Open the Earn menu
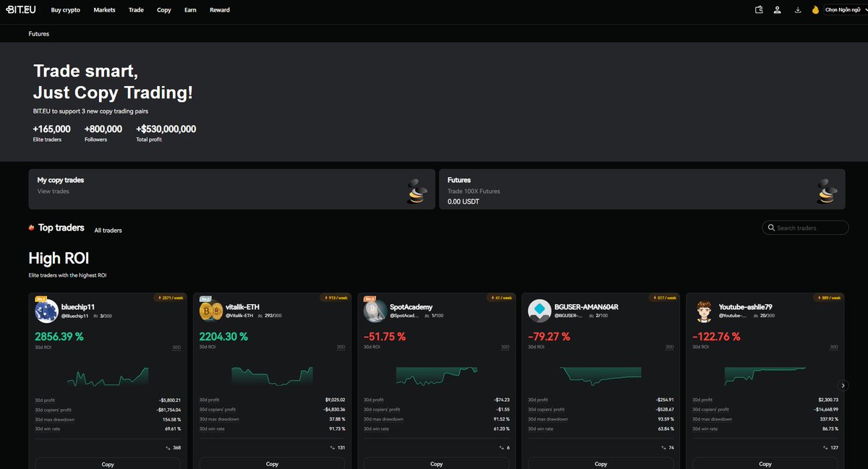Screen dimensions: 868x469 point(190,10)
